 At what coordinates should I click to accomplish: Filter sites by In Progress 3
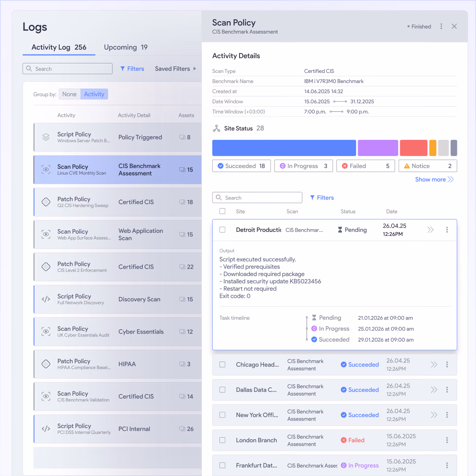click(304, 166)
